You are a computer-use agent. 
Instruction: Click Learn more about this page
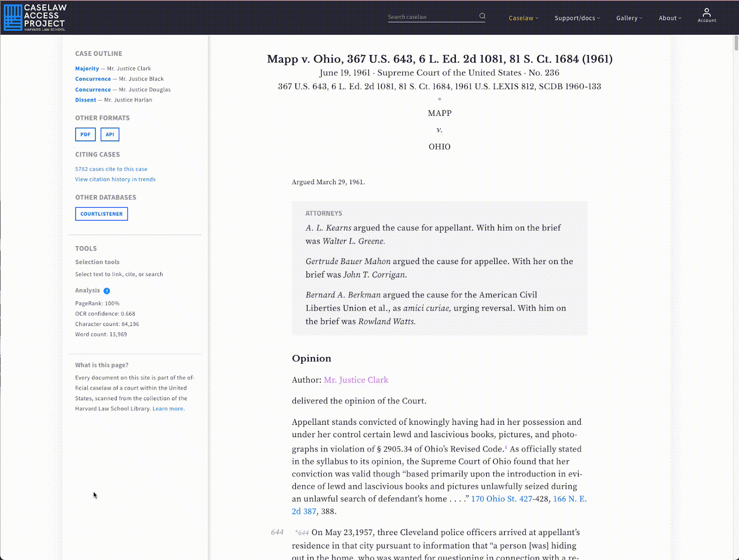pyautogui.click(x=168, y=409)
